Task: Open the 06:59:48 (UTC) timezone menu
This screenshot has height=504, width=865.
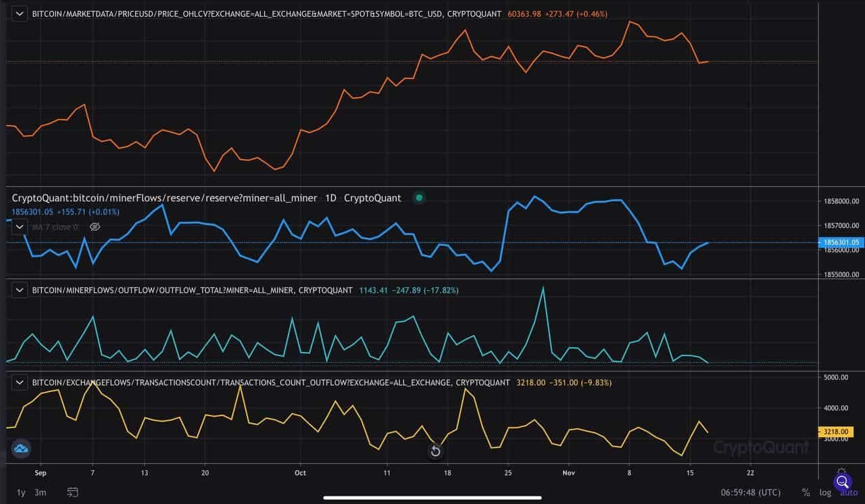Action: pyautogui.click(x=750, y=493)
